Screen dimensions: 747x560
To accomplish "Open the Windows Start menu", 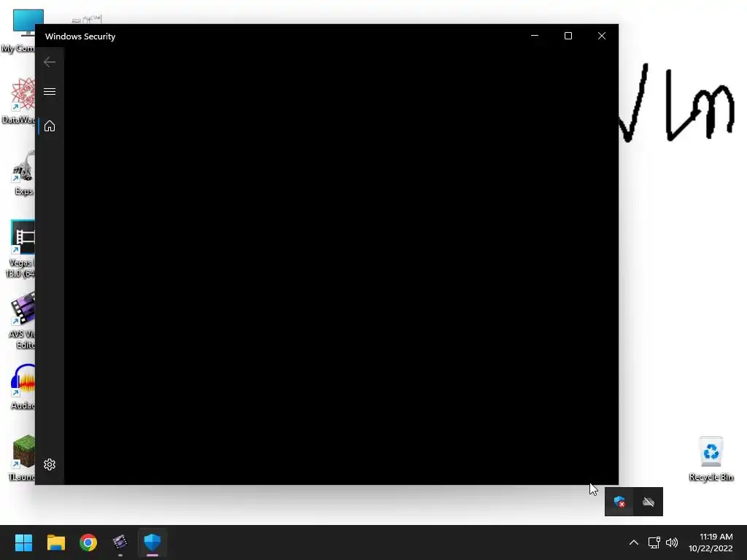I will click(23, 542).
